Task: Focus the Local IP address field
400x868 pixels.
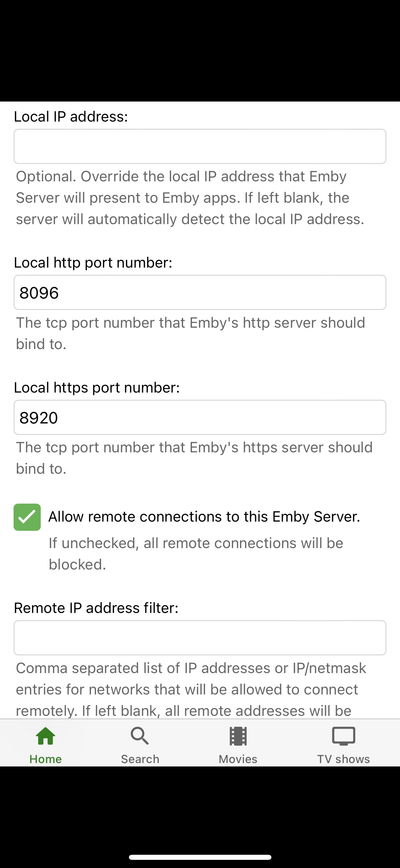Action: tap(200, 146)
